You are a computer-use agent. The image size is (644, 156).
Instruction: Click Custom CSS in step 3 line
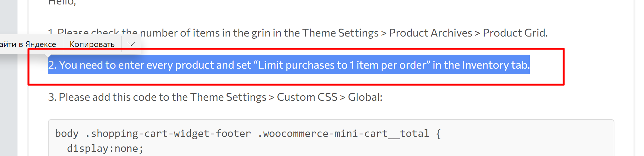click(x=307, y=97)
